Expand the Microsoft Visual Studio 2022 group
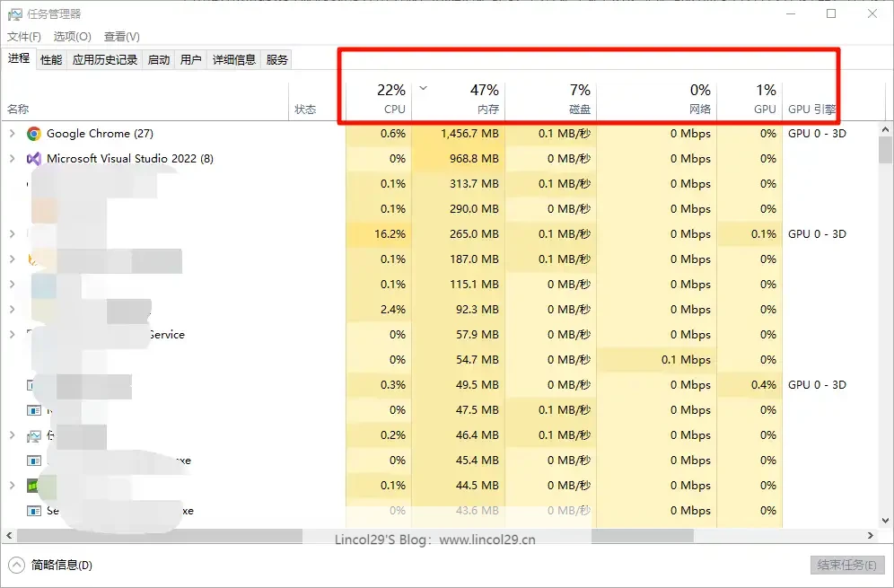Viewport: 894px width, 588px height. coord(12,159)
